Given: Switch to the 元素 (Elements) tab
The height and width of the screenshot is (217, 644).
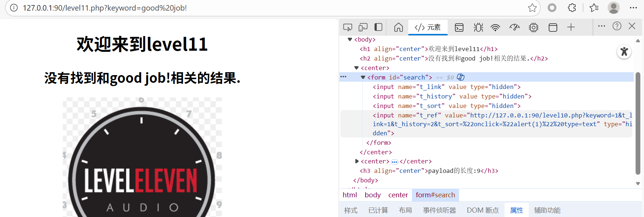Looking at the screenshot, I should (428, 27).
